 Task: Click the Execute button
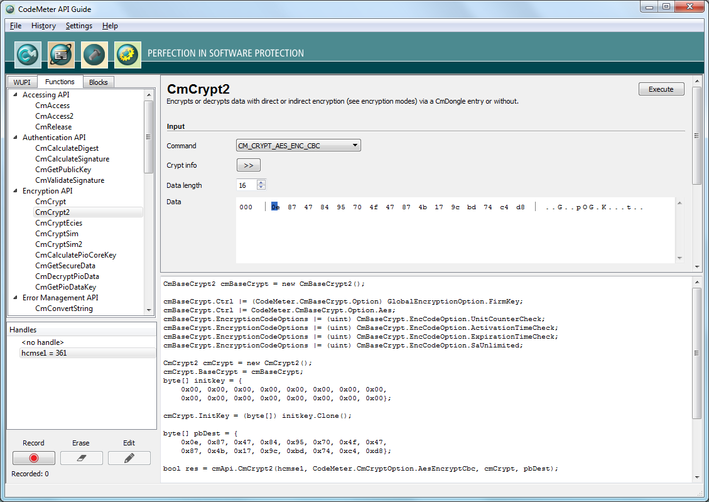click(x=661, y=89)
